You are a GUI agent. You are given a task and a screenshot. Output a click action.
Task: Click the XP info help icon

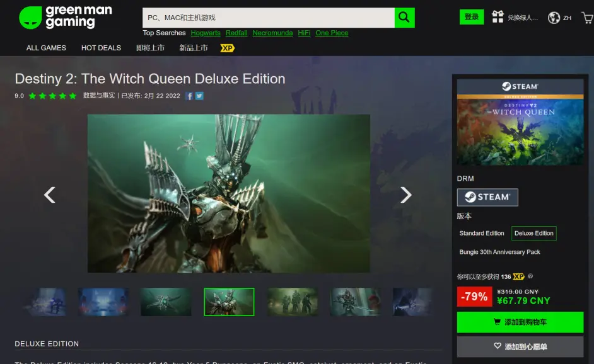click(530, 276)
